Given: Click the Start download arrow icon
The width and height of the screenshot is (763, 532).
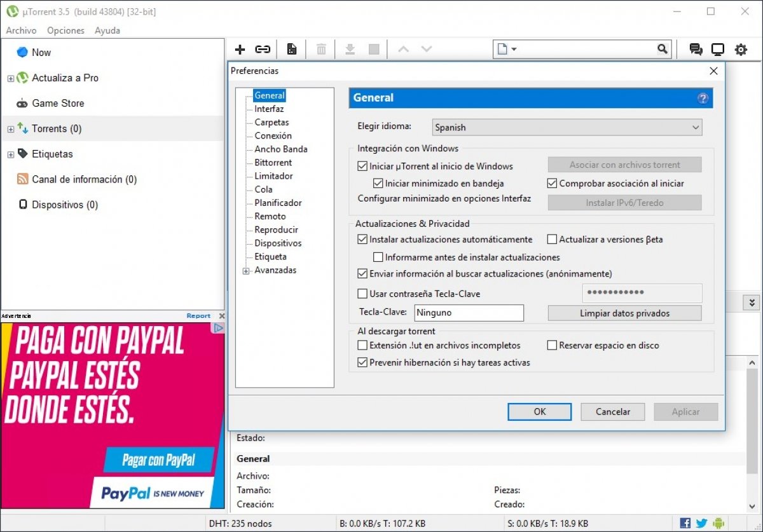Looking at the screenshot, I should [350, 50].
